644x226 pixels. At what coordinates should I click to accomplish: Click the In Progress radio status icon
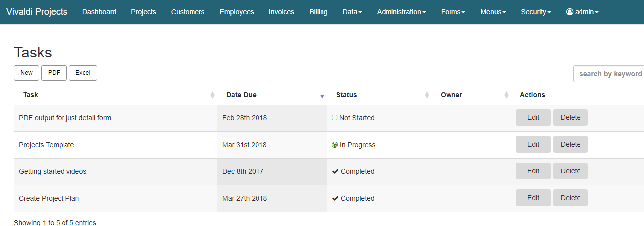335,145
